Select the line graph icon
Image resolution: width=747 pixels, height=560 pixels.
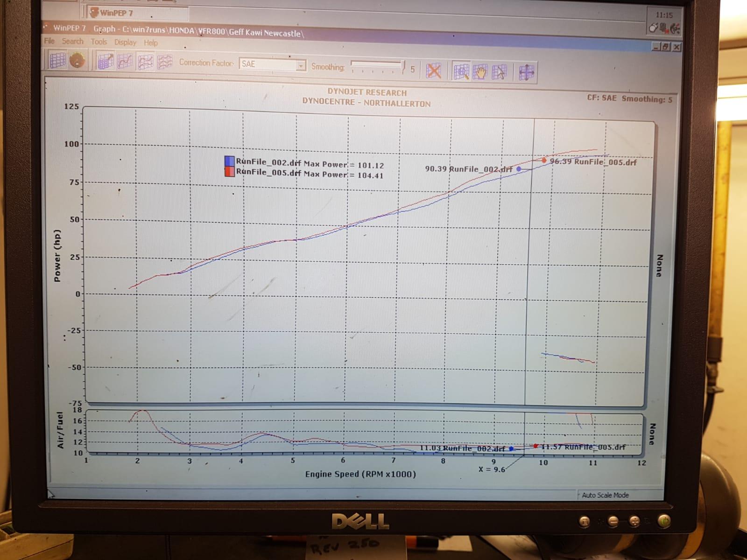(125, 62)
